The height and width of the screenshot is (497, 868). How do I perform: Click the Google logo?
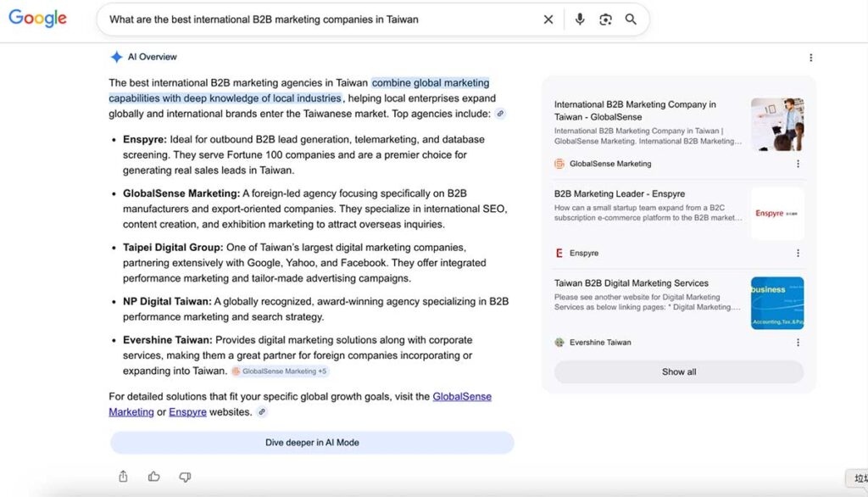[37, 19]
